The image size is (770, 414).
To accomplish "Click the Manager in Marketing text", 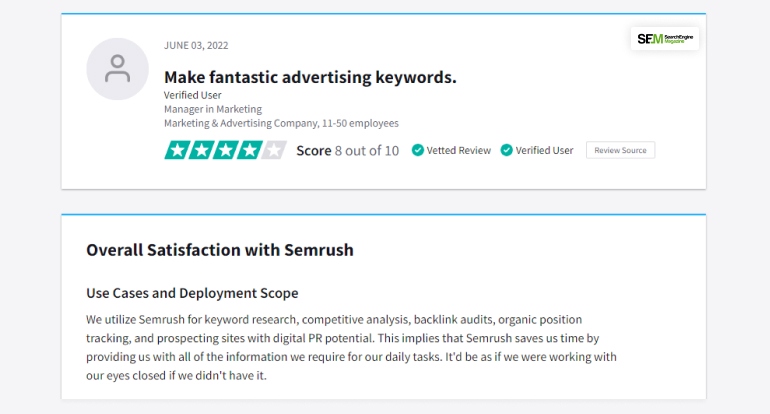I will [213, 109].
